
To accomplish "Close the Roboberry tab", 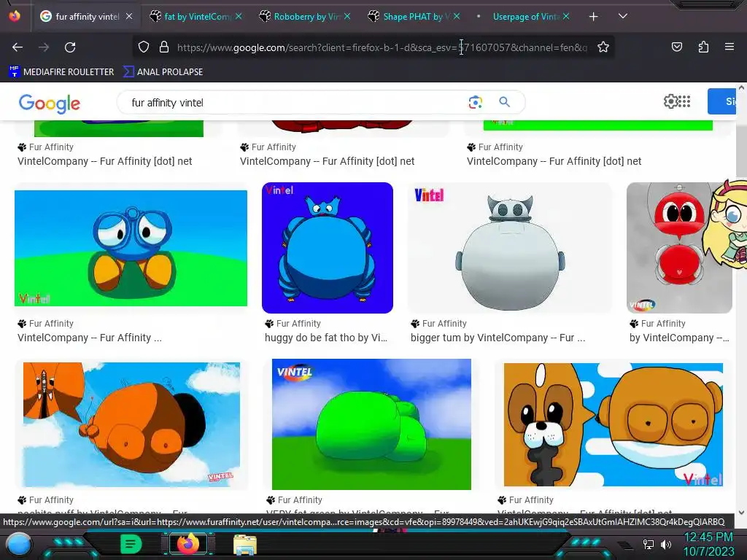I will [347, 17].
